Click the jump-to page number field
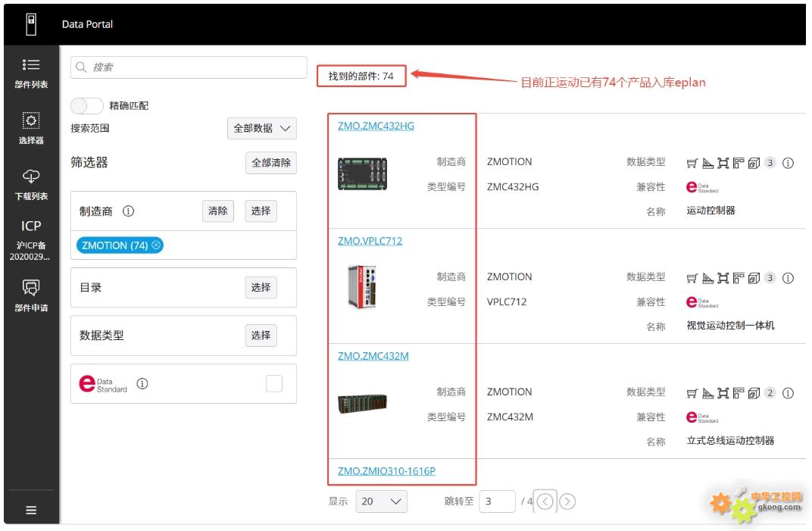Viewport: 812px width, 531px height. 497,501
